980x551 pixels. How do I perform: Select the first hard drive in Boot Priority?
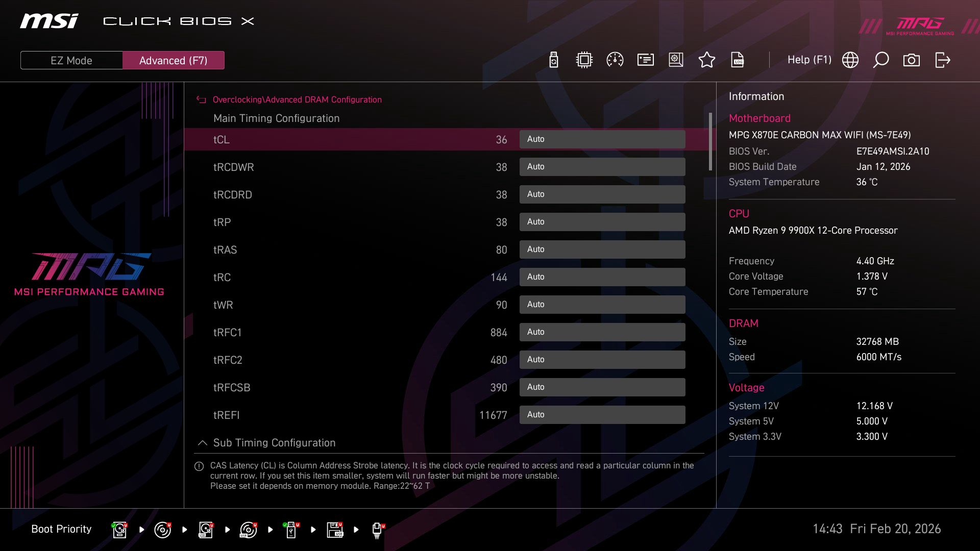pyautogui.click(x=119, y=529)
